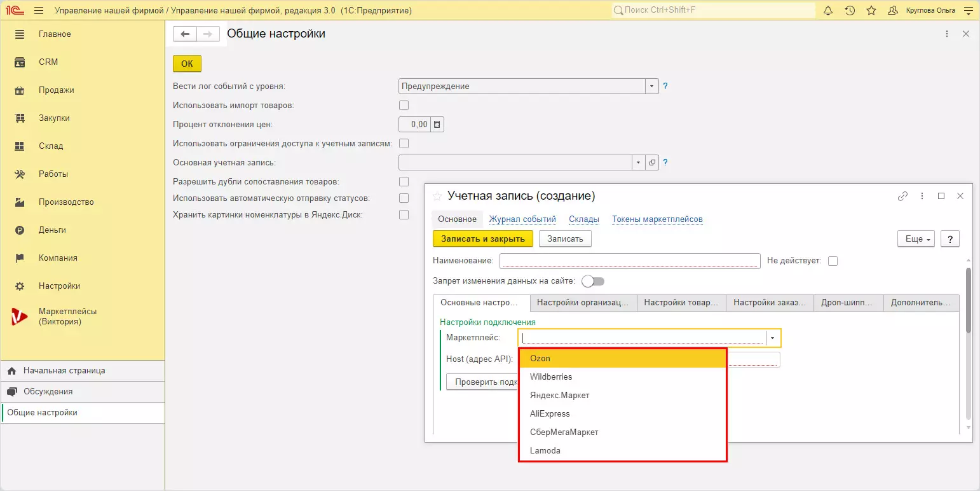Viewport: 980px width, 491px height.
Task: Pick Lamoda from the list
Action: (x=623, y=451)
